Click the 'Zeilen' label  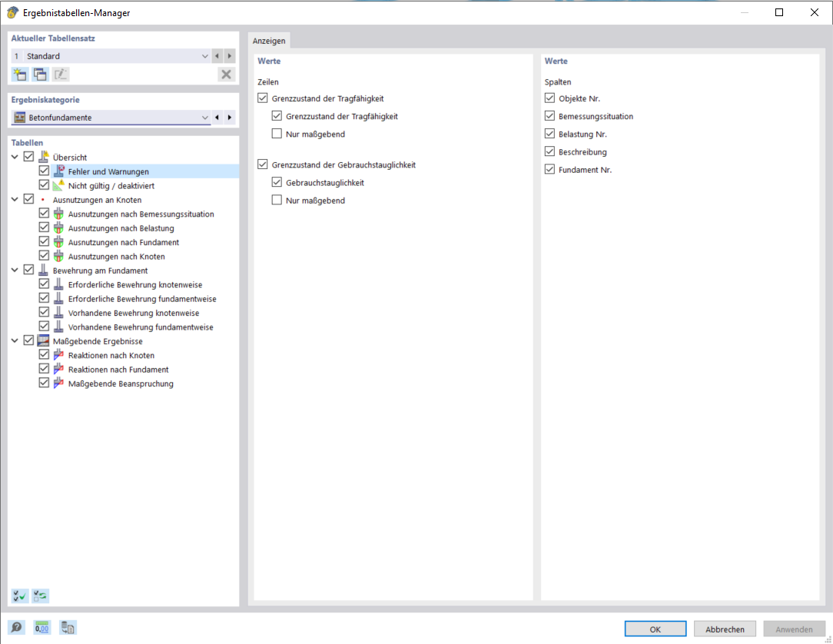point(267,81)
